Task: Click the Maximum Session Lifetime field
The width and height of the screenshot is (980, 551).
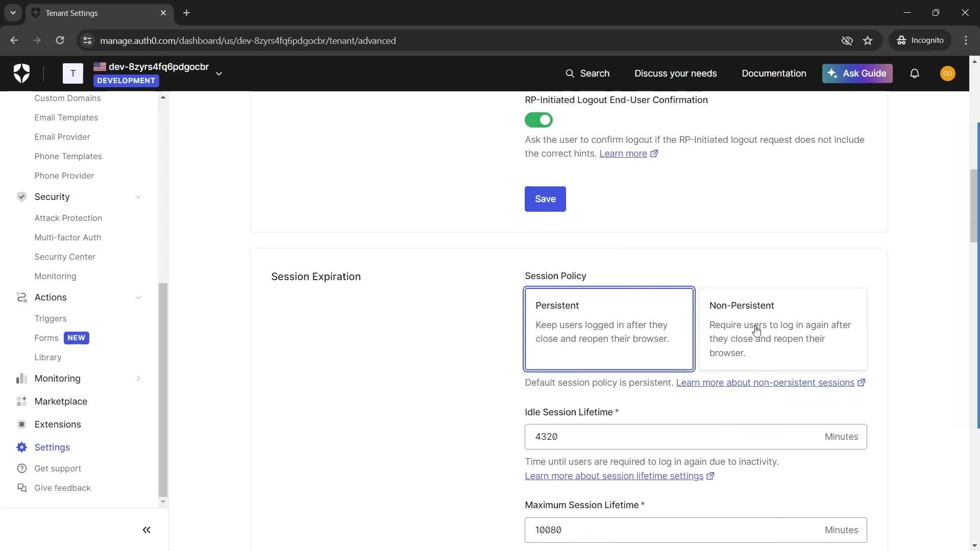Action: pyautogui.click(x=696, y=530)
